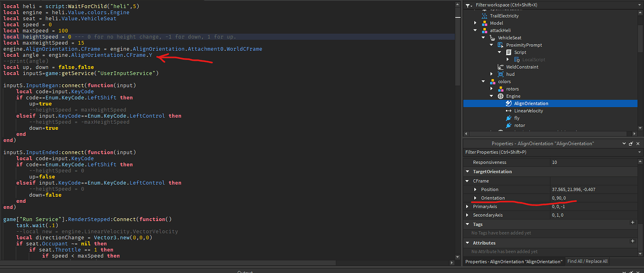Collapse the attackHeli tree item
The image size is (644, 273).
click(475, 30)
